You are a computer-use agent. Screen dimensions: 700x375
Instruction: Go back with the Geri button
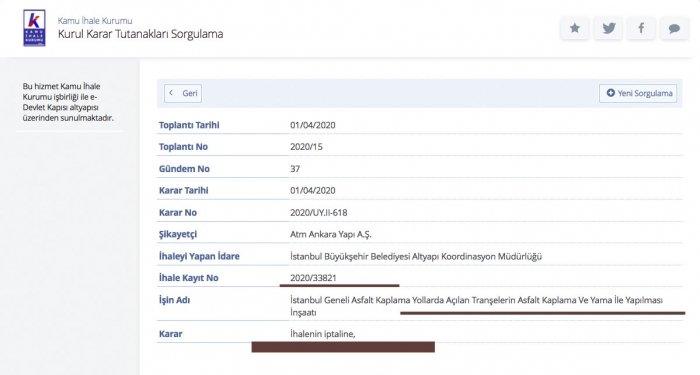pyautogui.click(x=183, y=93)
